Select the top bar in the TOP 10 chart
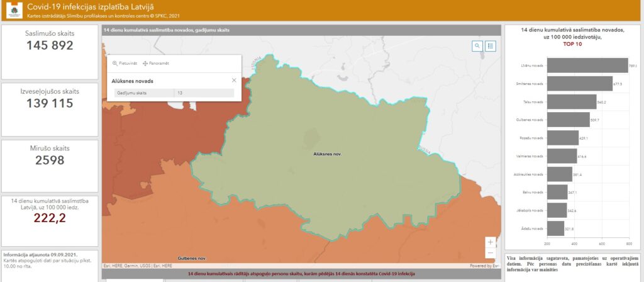This screenshot has height=282, width=644. tap(587, 65)
